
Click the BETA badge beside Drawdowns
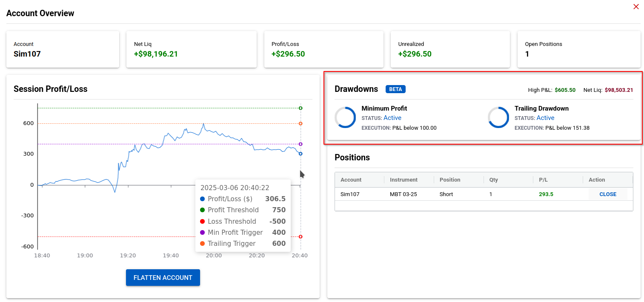point(395,89)
